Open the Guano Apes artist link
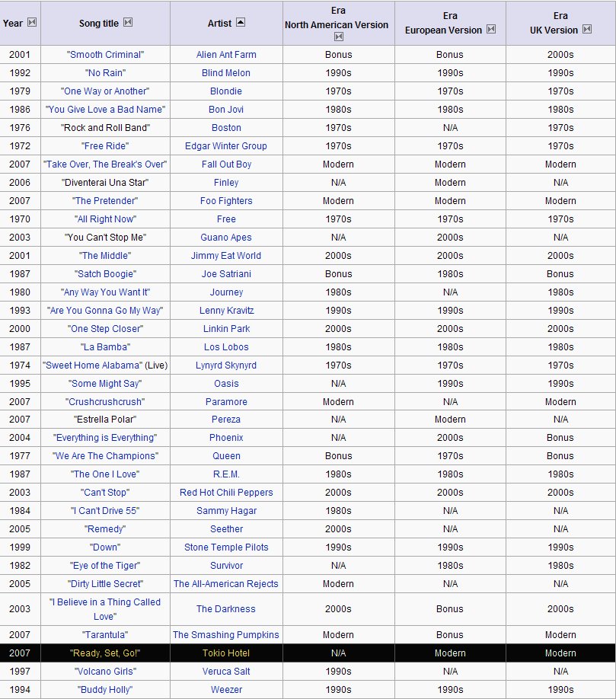Image resolution: width=616 pixels, height=699 pixels. pos(226,237)
